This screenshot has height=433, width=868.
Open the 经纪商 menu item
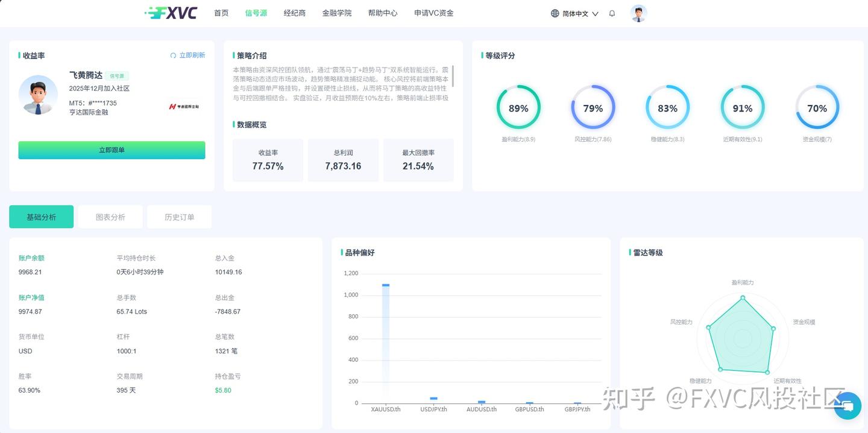pyautogui.click(x=295, y=13)
